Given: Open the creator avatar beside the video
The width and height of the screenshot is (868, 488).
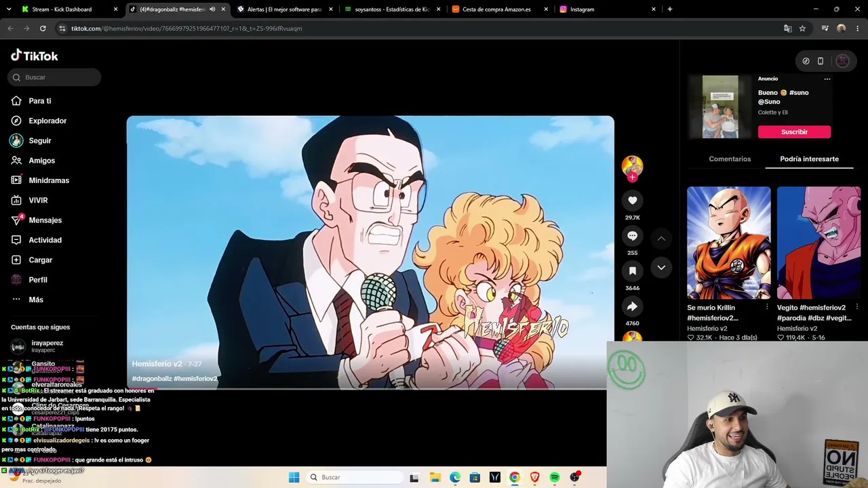Looking at the screenshot, I should 632,165.
